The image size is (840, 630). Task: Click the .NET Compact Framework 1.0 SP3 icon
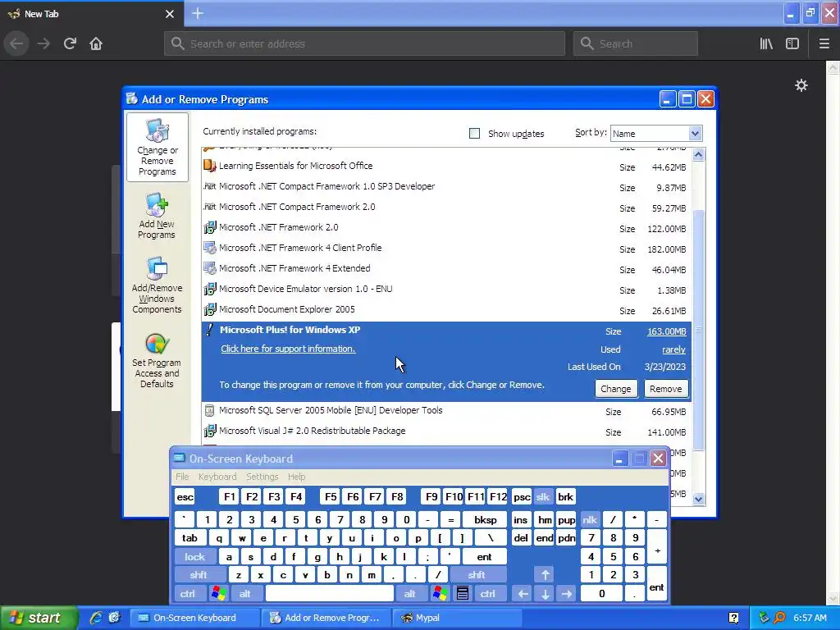(209, 186)
